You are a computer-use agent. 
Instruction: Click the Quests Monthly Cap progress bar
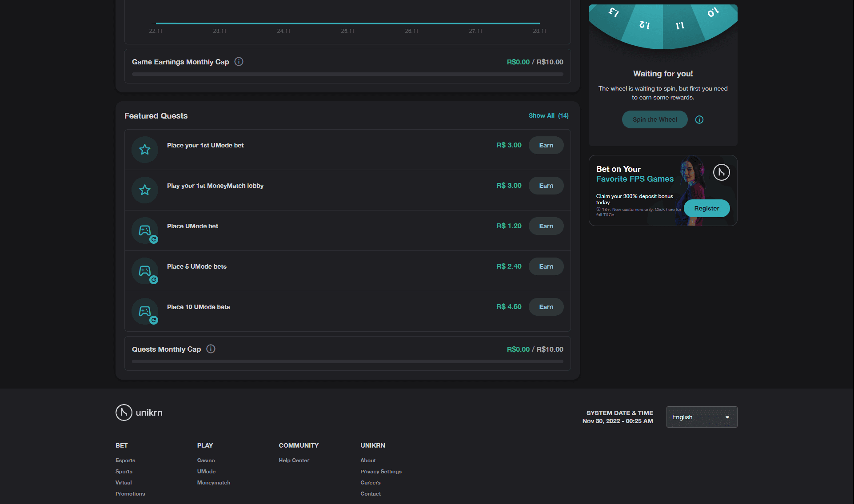pos(347,361)
